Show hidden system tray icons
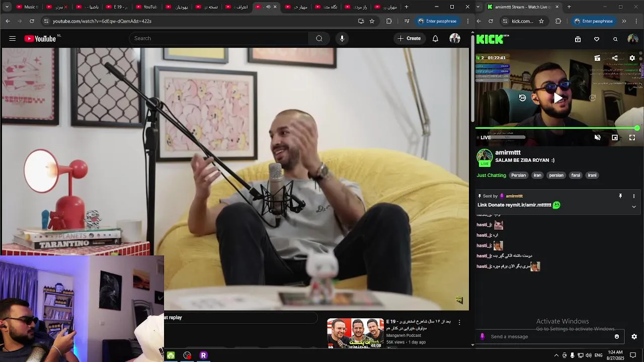This screenshot has width=644, height=362. point(556,355)
